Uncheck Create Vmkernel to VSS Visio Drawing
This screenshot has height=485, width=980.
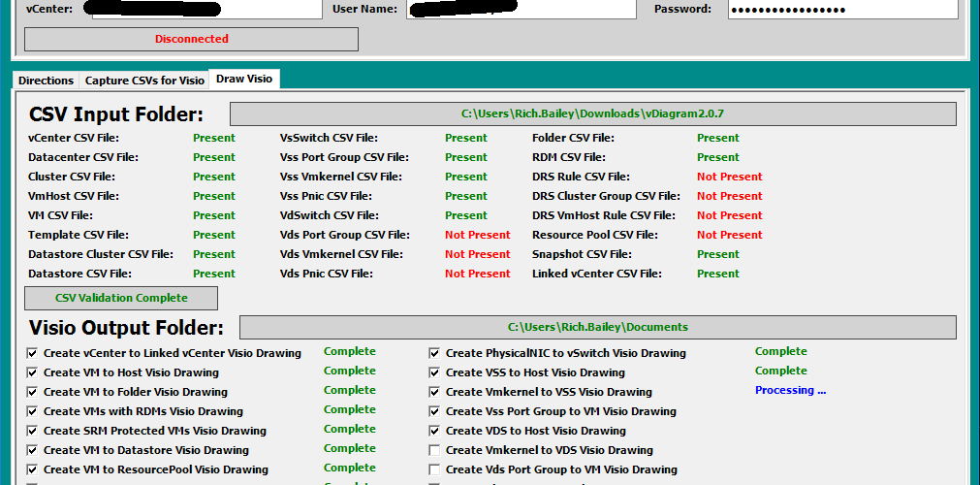(435, 392)
